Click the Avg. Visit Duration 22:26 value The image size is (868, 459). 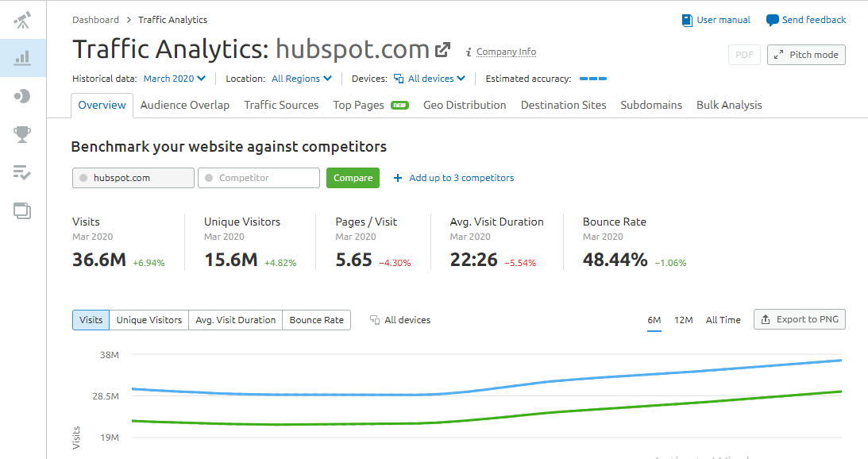click(474, 259)
